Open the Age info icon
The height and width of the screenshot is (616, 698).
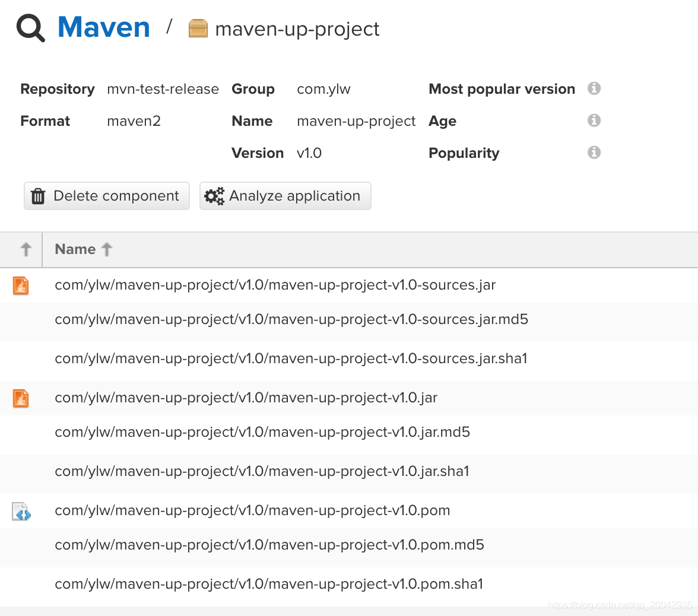[x=594, y=120]
